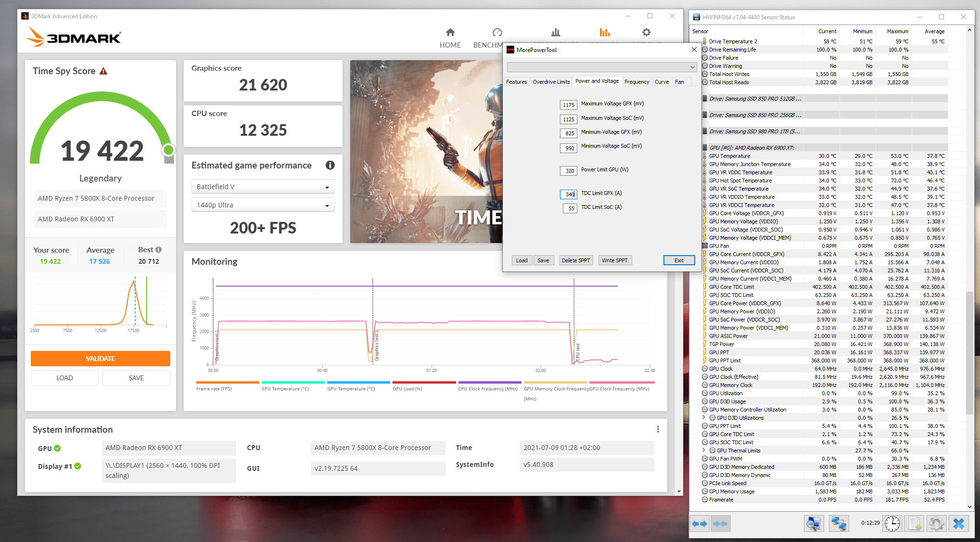Open 3DMark Benchmarks gauge icon

(497, 32)
